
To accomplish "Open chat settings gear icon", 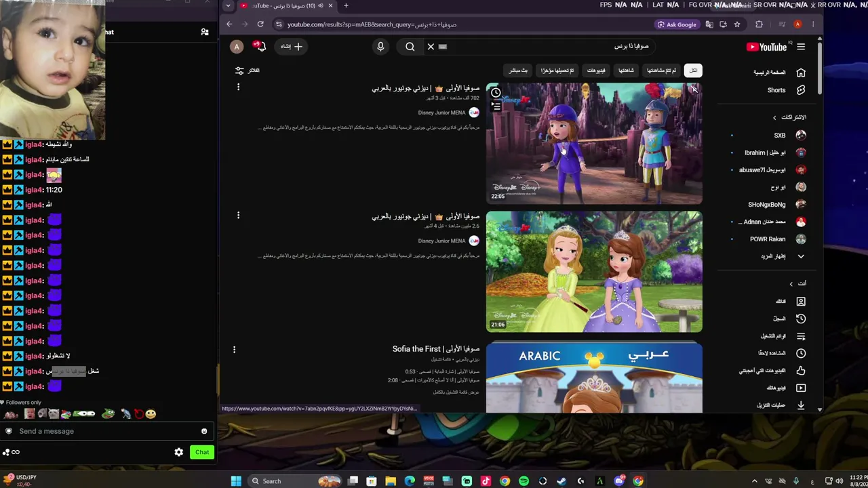I will point(179,452).
